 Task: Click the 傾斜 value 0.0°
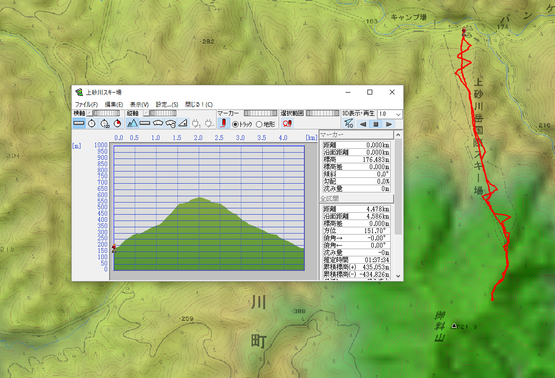click(x=382, y=174)
